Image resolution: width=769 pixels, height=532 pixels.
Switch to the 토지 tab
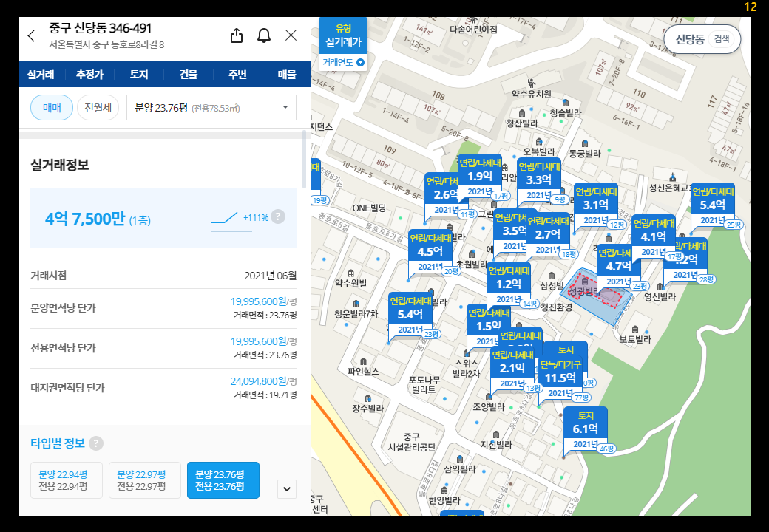[139, 75]
